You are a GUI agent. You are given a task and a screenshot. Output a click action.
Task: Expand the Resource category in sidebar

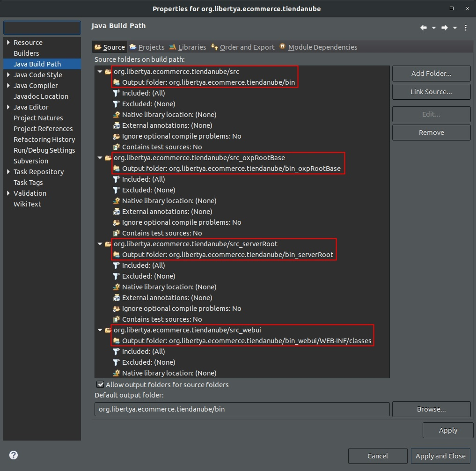point(8,43)
